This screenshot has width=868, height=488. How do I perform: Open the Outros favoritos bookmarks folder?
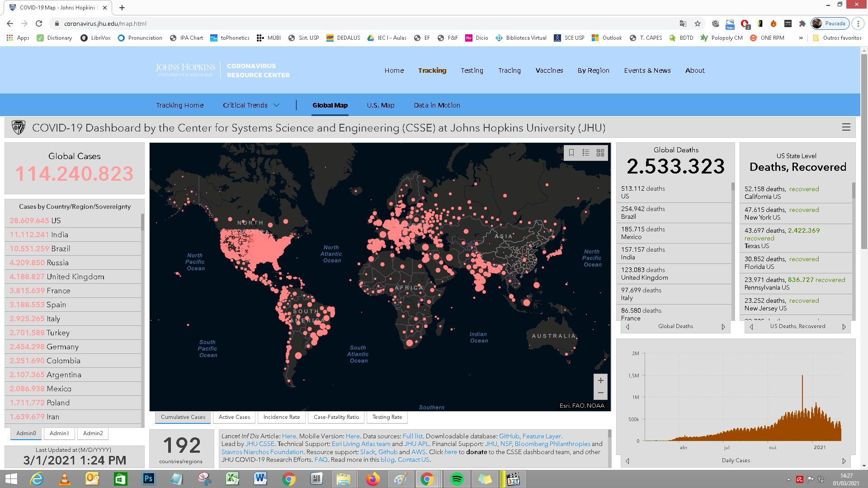click(x=837, y=38)
